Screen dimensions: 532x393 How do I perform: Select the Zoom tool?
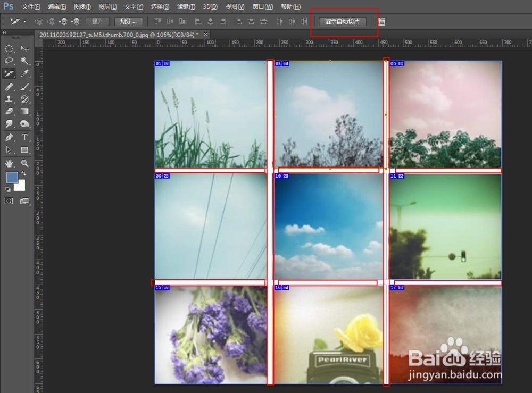tap(24, 163)
